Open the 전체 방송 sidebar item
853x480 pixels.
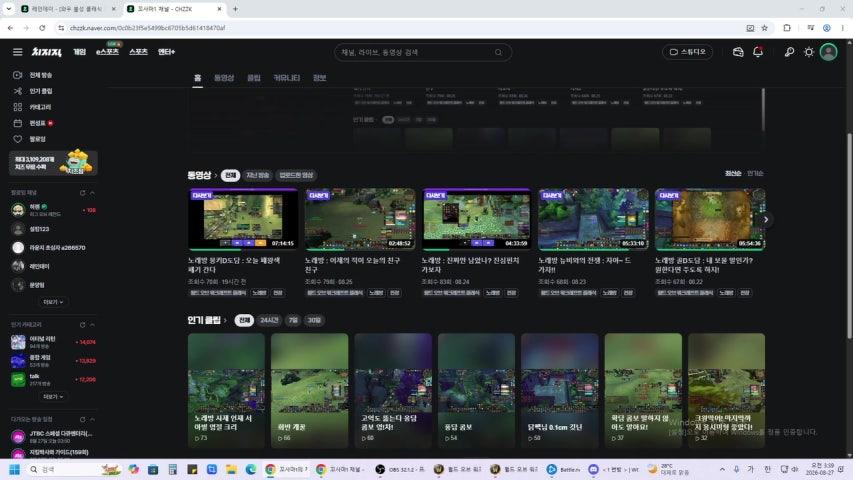coord(34,75)
